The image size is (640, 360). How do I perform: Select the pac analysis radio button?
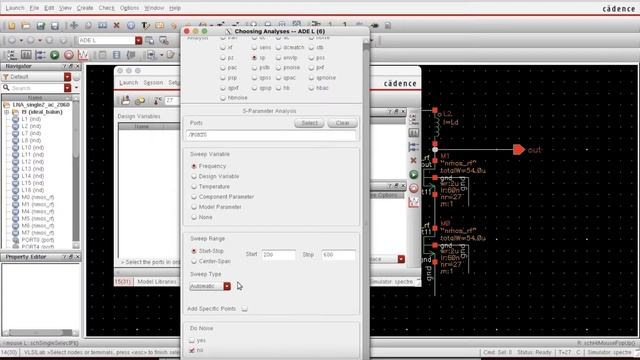pos(223,68)
